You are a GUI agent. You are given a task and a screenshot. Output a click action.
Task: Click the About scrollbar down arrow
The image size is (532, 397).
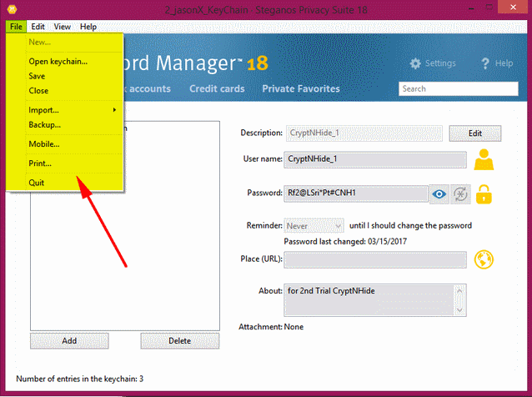pyautogui.click(x=459, y=309)
